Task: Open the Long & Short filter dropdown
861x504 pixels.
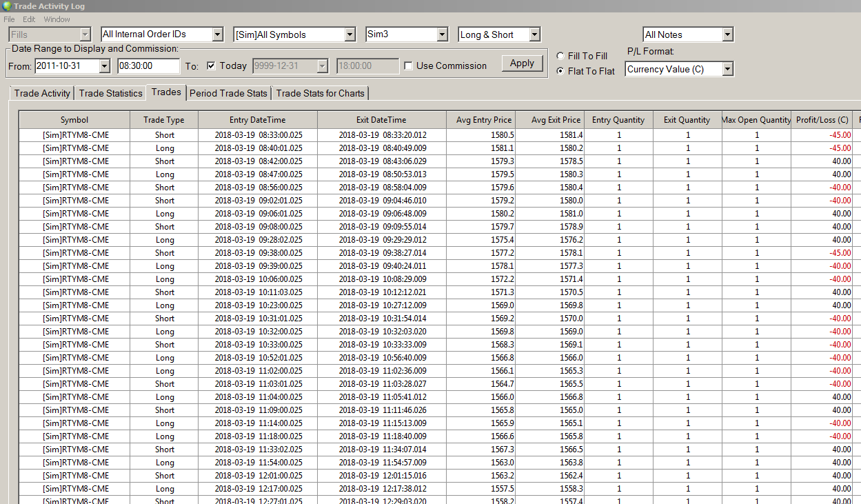Action: (x=534, y=34)
